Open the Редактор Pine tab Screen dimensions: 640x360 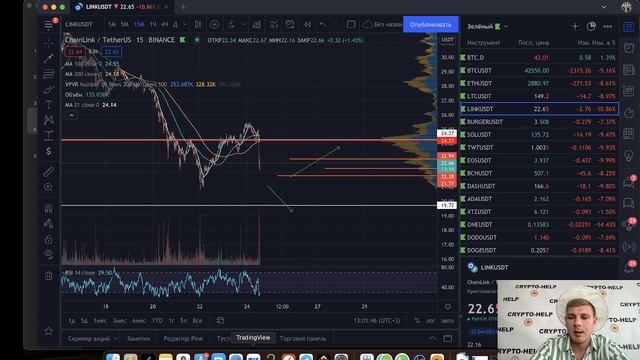click(x=183, y=339)
